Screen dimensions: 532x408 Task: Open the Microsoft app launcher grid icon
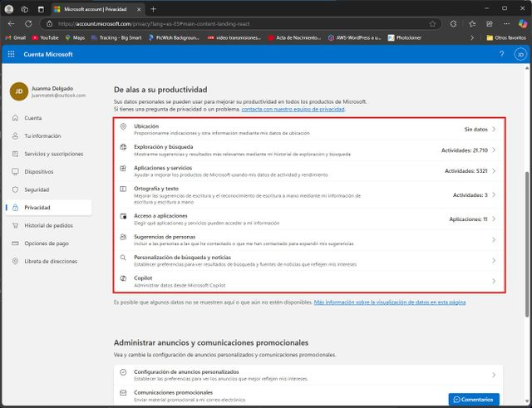click(x=11, y=54)
